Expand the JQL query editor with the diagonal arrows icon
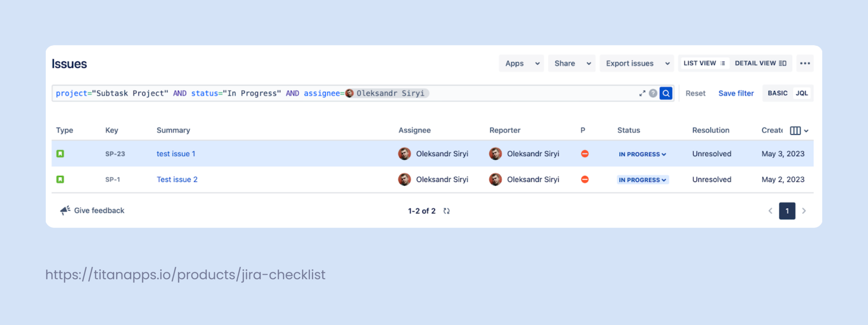868x325 pixels. point(642,93)
